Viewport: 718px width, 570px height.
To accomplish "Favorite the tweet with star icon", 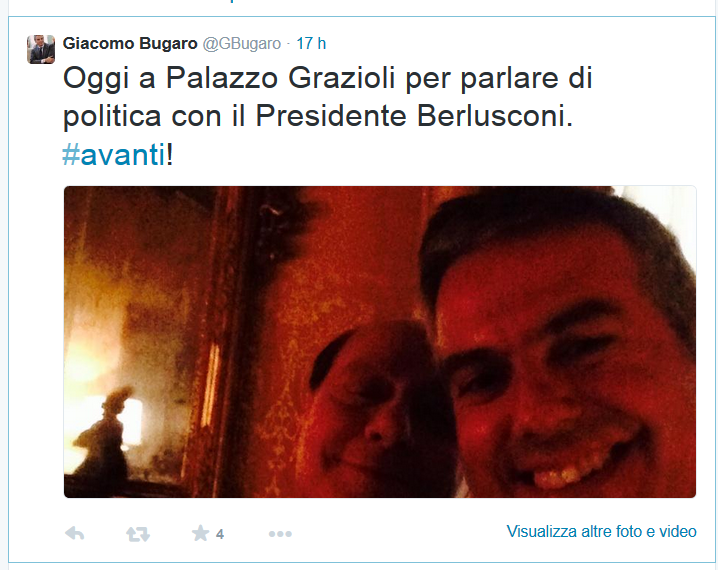I will click(x=200, y=533).
